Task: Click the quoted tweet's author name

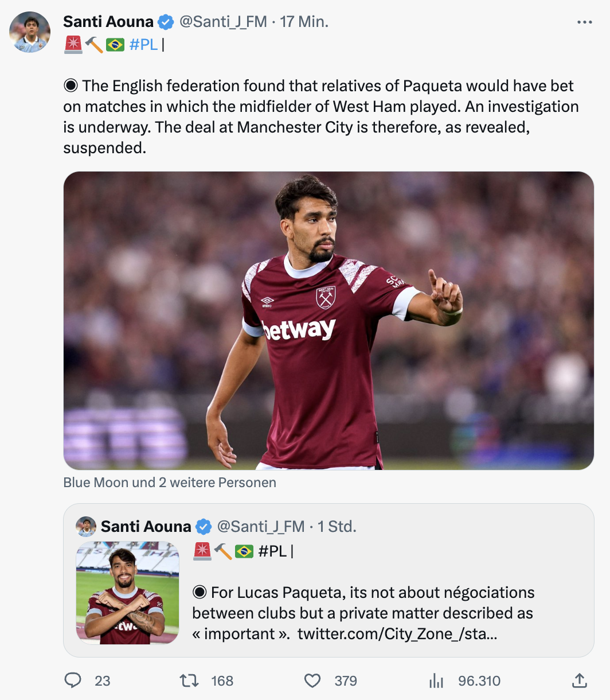Action: (x=146, y=526)
